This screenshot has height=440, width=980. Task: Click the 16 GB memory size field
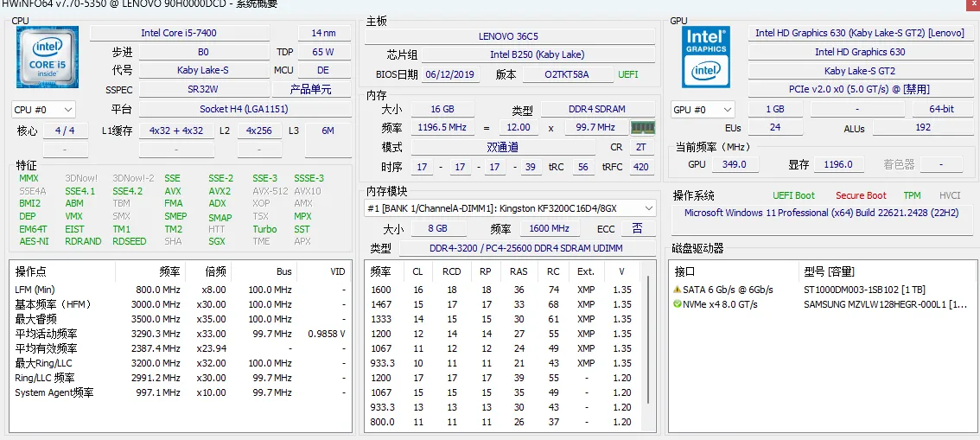click(x=443, y=109)
